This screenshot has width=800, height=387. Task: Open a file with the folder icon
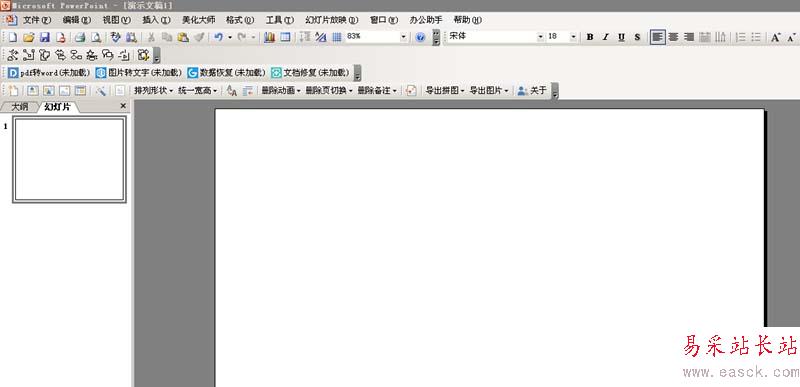(29, 37)
